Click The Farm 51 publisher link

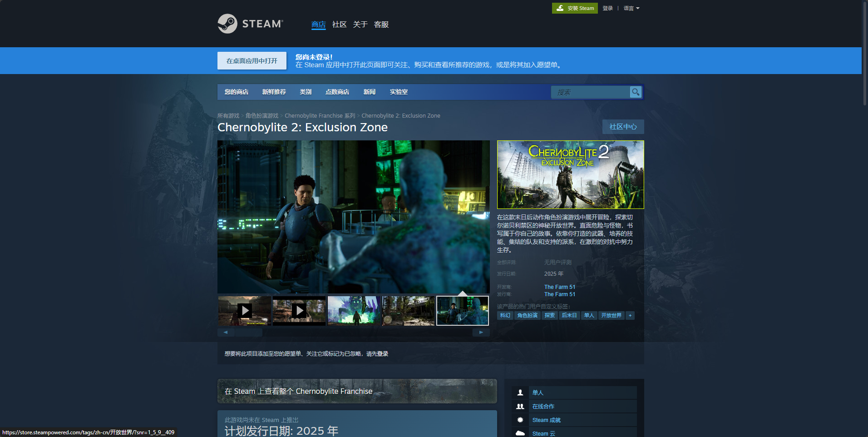(x=560, y=294)
